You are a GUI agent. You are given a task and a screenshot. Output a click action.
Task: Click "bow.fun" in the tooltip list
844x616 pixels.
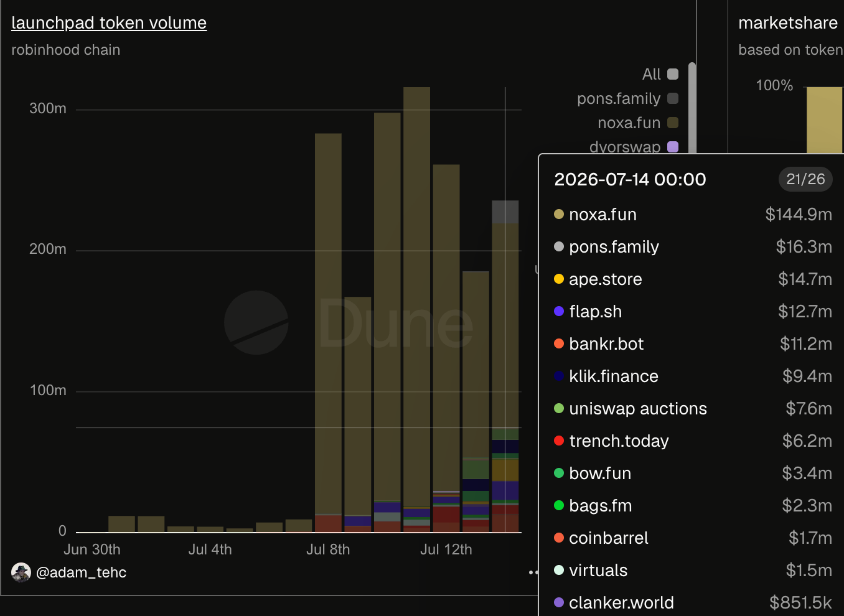pos(600,474)
